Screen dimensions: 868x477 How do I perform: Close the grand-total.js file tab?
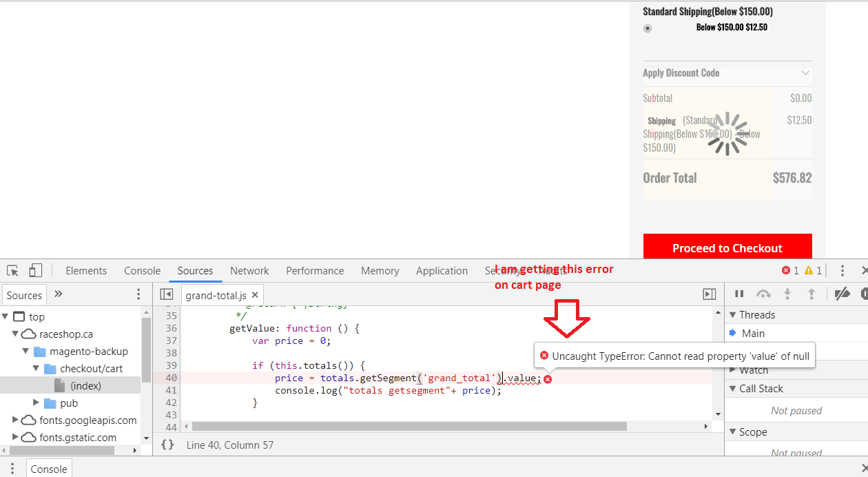point(254,296)
